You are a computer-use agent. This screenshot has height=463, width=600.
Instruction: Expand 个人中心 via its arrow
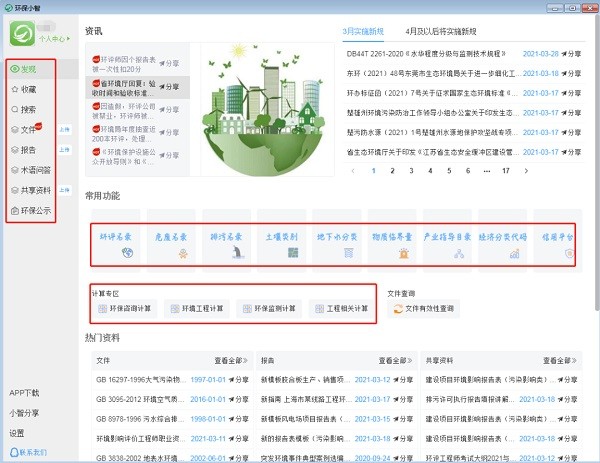68,39
